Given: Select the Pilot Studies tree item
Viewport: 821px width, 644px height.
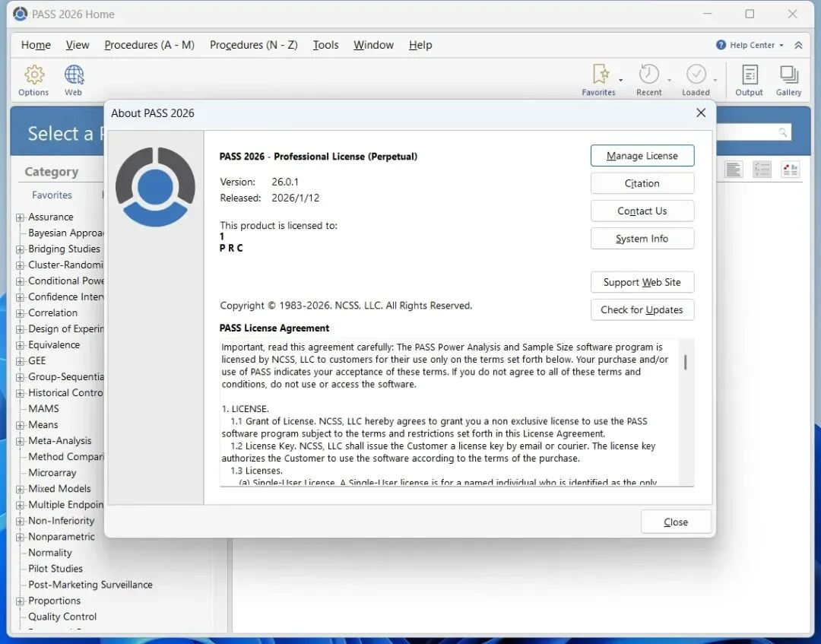Looking at the screenshot, I should 55,569.
